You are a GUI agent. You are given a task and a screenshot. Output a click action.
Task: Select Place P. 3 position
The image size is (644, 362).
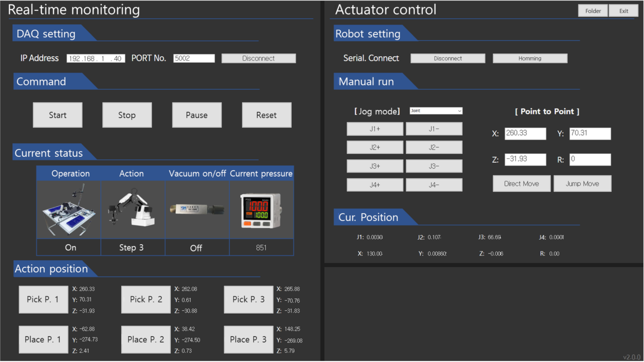coord(248,339)
